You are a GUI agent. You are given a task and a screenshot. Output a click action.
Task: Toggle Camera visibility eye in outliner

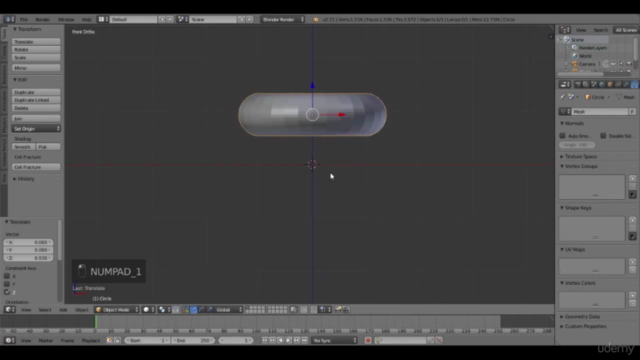pos(613,64)
